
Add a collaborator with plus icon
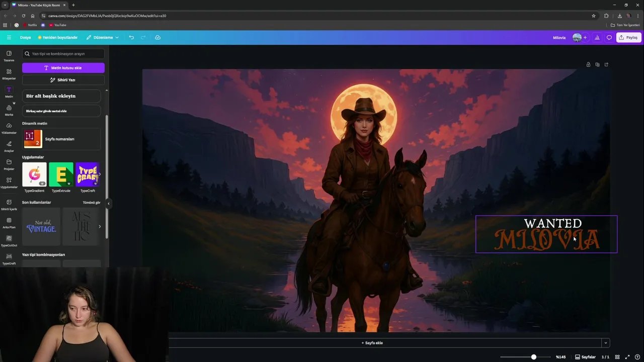pos(585,37)
